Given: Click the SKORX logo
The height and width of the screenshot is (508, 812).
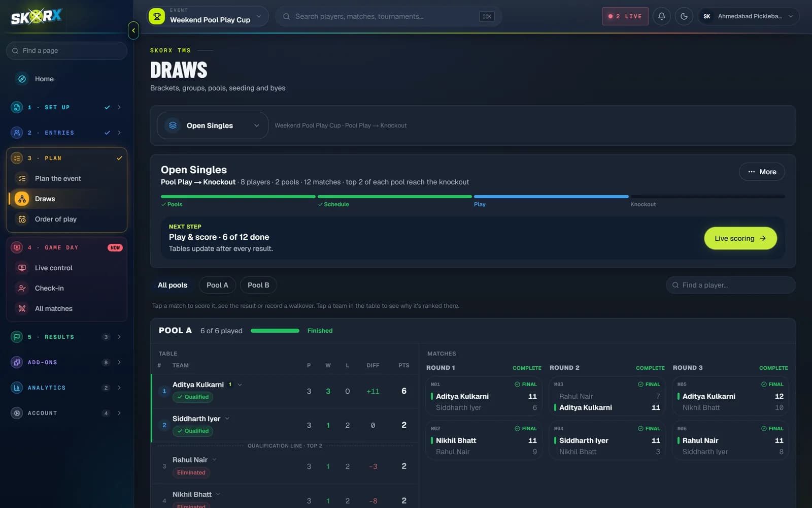Looking at the screenshot, I should tap(36, 17).
